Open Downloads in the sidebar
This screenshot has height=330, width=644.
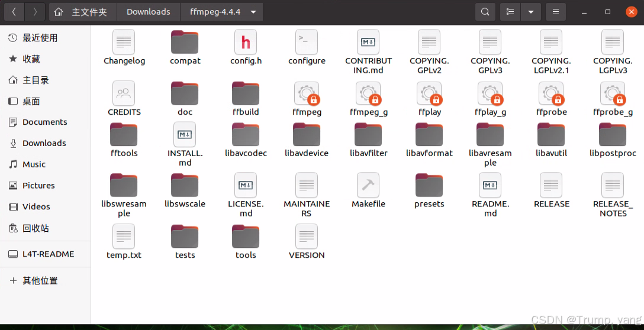click(45, 143)
